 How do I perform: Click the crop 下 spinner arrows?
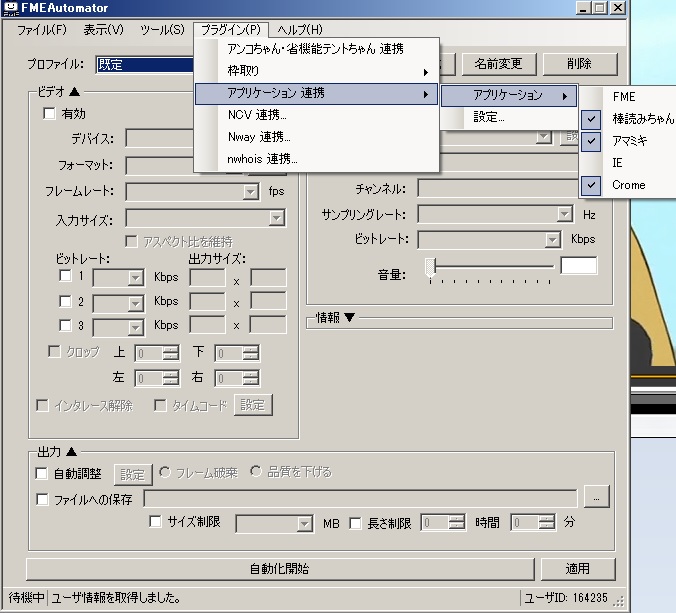(250, 353)
